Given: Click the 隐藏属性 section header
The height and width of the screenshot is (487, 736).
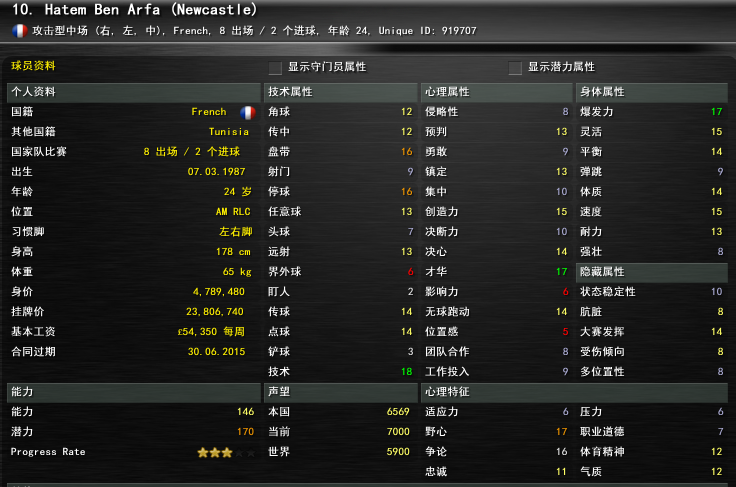Looking at the screenshot, I should pos(652,272).
